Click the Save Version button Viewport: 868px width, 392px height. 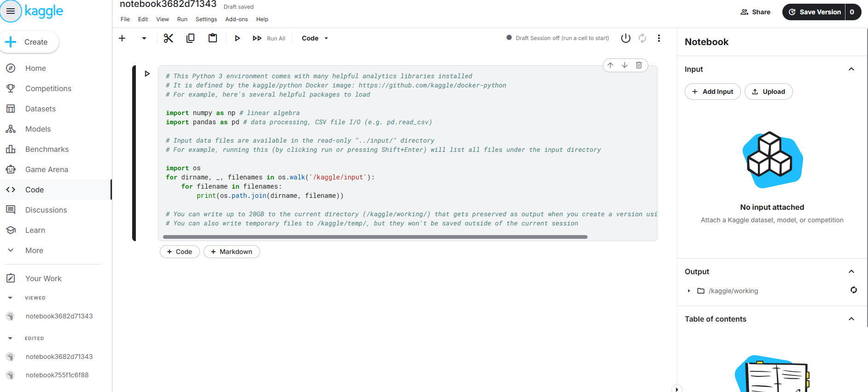pos(814,12)
